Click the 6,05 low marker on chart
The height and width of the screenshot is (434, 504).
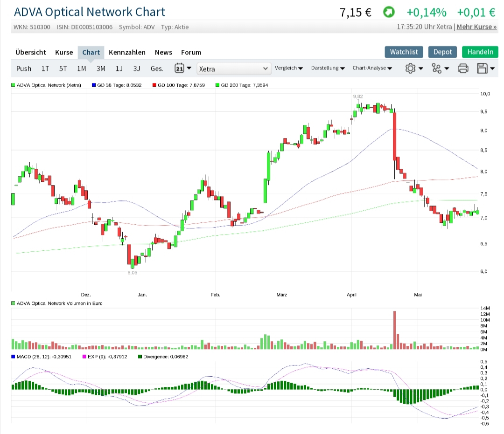132,273
